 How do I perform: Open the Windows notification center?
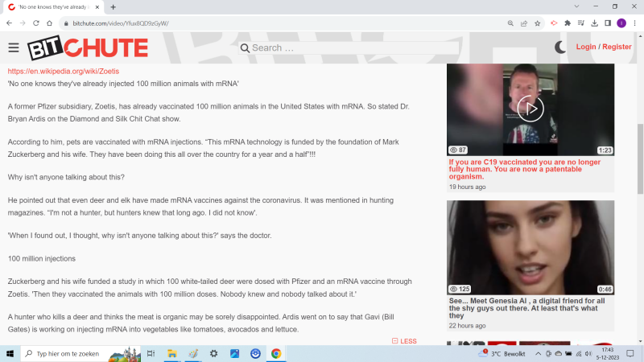pyautogui.click(x=630, y=353)
